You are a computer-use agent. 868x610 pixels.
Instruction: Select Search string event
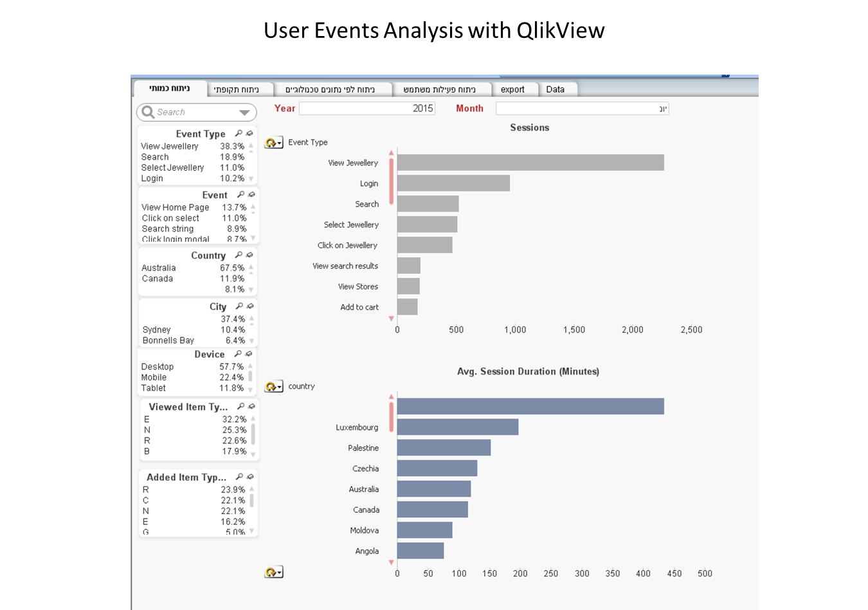pyautogui.click(x=194, y=228)
